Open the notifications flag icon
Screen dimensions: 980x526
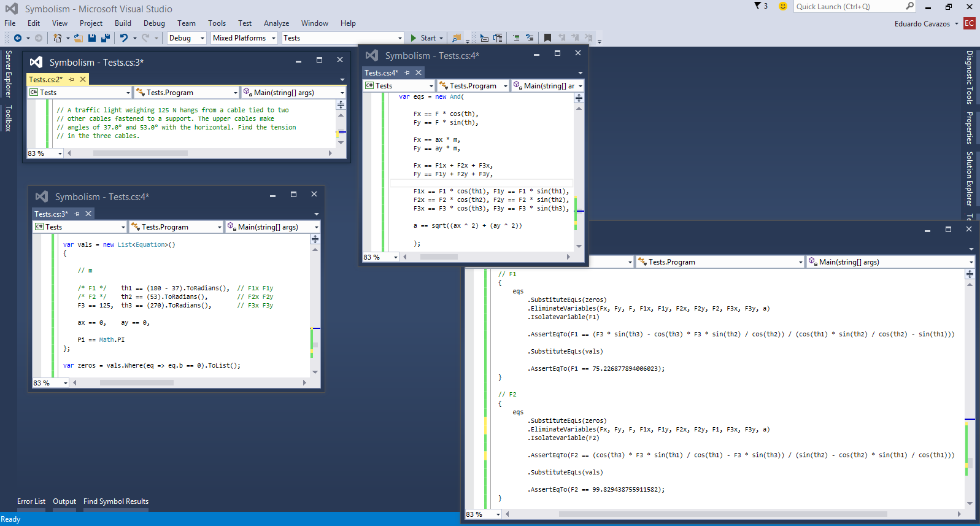758,6
